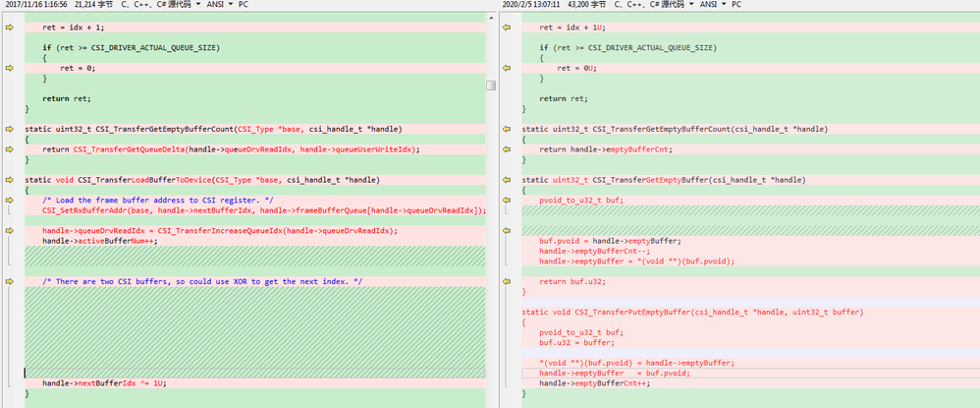The height and width of the screenshot is (408, 980).
Task: Click left arrow beside 'There are two CSI buffers' comment
Action: pos(9,281)
